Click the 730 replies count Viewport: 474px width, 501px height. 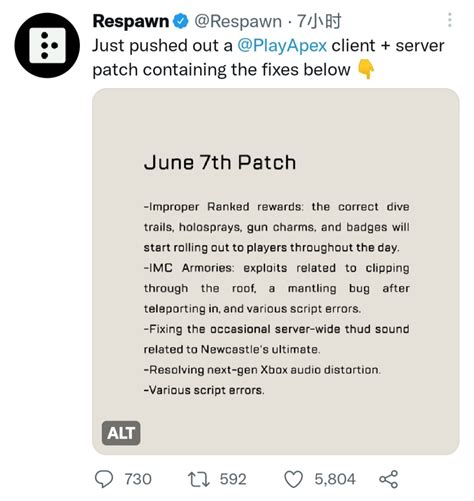click(x=138, y=479)
